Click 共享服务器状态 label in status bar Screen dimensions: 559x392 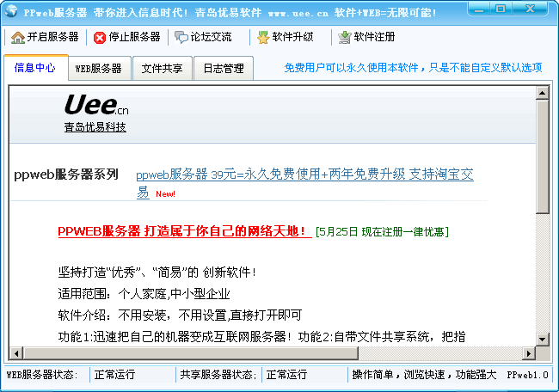218,375
